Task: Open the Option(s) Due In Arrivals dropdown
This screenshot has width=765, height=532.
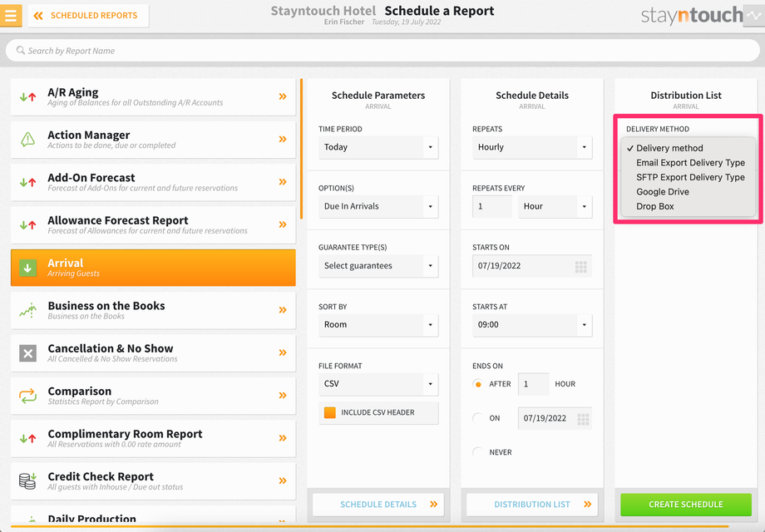Action: 378,206
